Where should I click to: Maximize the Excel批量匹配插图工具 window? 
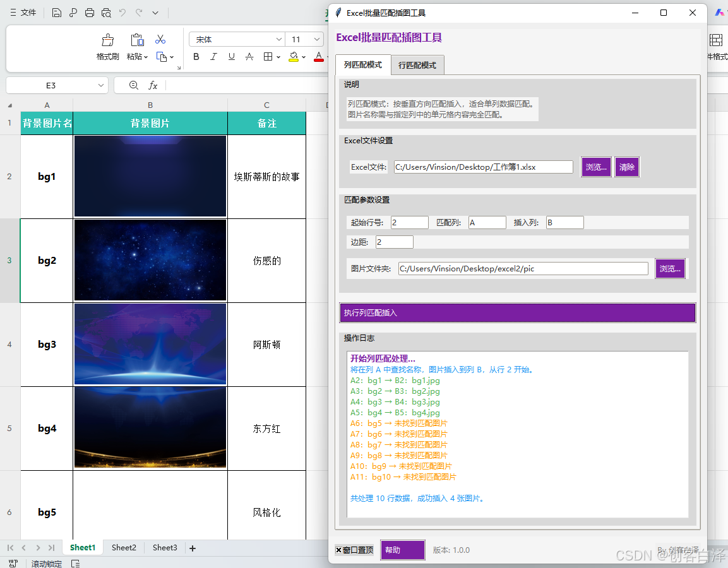(664, 13)
